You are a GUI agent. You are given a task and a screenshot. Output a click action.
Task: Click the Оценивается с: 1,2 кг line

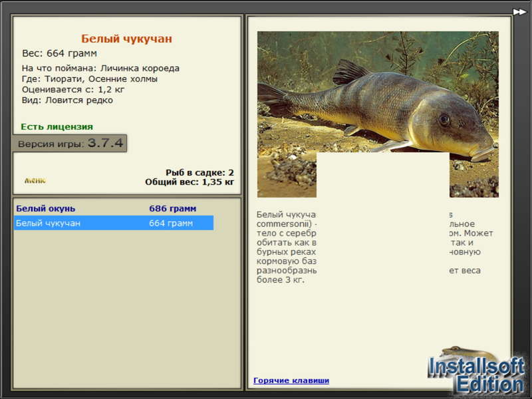coord(73,90)
